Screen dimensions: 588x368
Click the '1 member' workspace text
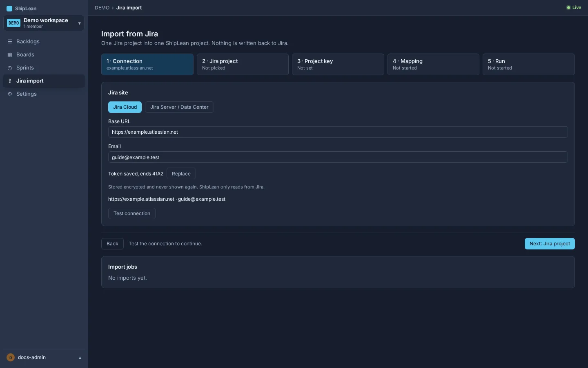pyautogui.click(x=33, y=27)
